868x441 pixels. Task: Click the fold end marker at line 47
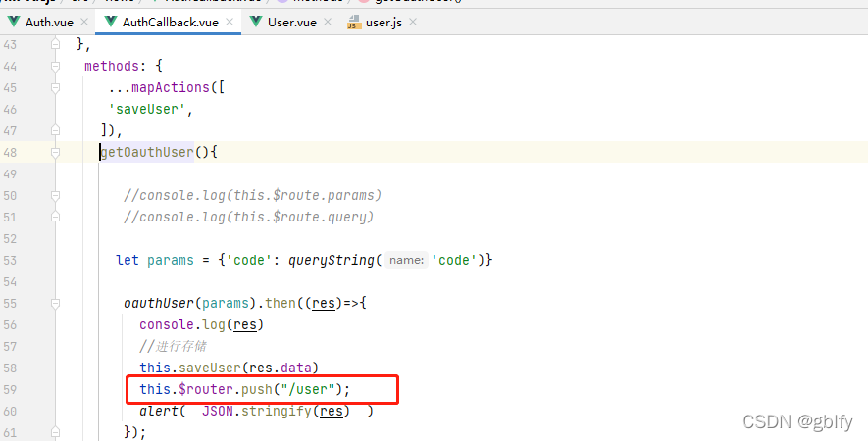coord(55,130)
